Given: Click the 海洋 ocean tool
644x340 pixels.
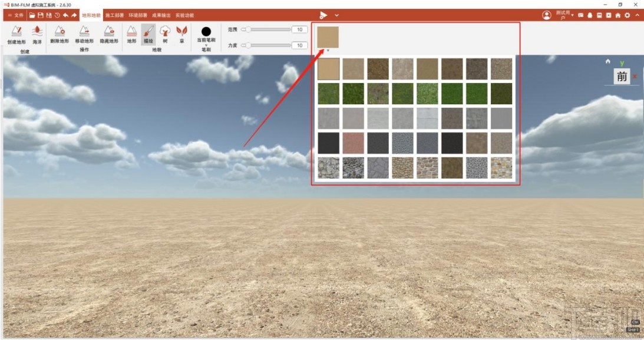Looking at the screenshot, I should click(x=37, y=35).
